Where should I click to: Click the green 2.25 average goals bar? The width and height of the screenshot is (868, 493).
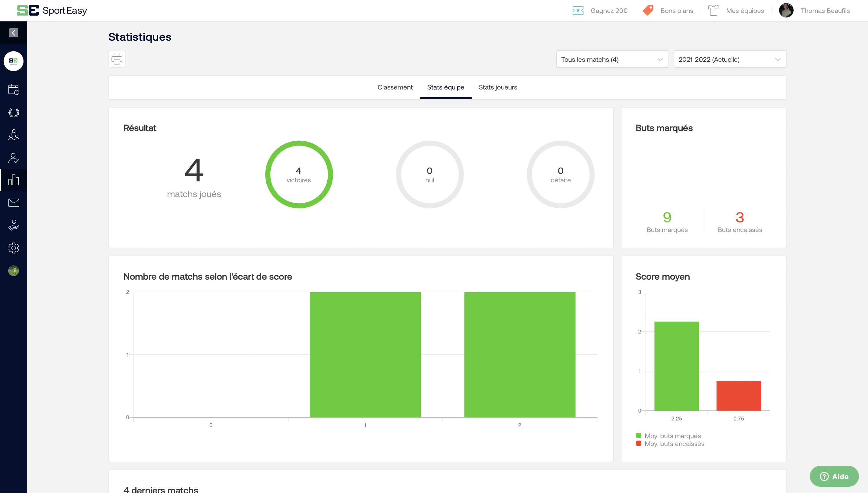click(x=676, y=366)
